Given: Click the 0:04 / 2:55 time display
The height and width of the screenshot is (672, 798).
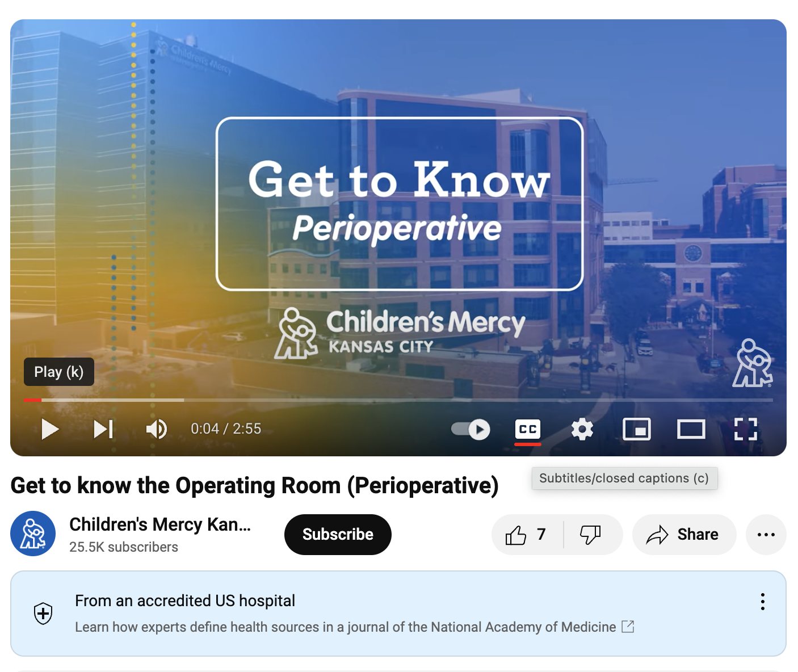Looking at the screenshot, I should click(226, 429).
